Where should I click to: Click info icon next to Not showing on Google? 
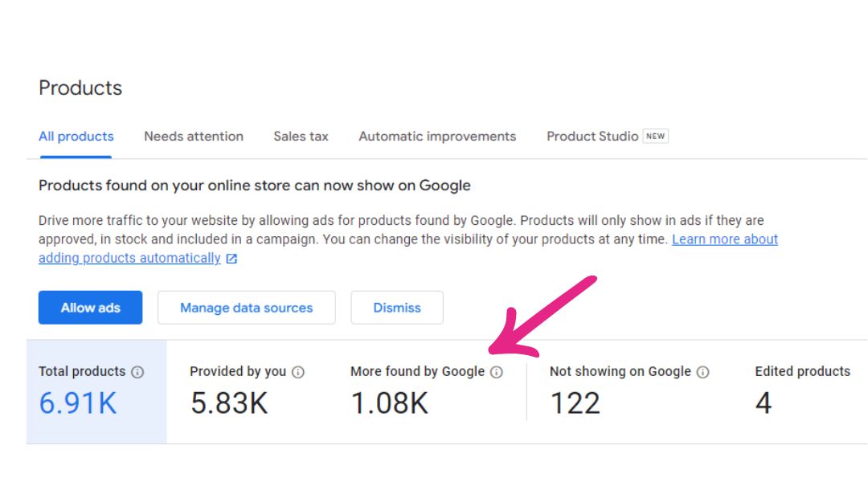click(704, 372)
